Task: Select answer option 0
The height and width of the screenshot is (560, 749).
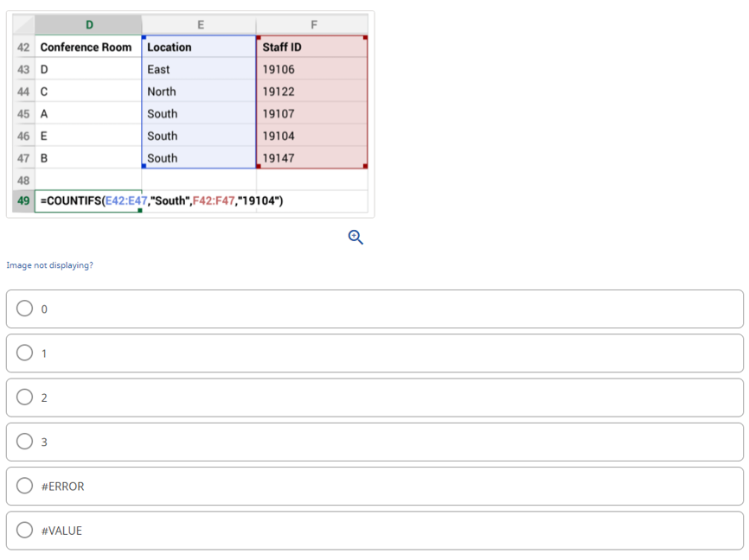Action: tap(25, 308)
